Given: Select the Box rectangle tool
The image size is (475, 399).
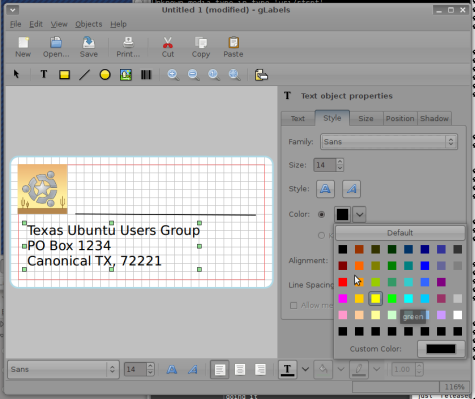Looking at the screenshot, I should [64, 74].
